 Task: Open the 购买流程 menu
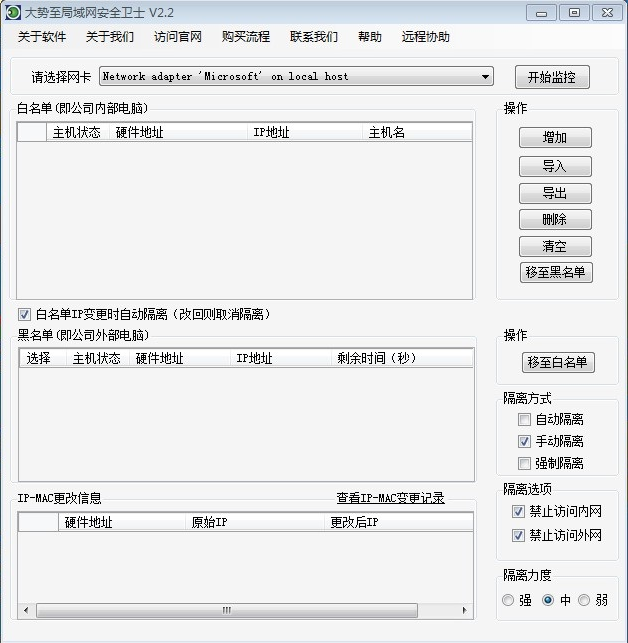246,37
